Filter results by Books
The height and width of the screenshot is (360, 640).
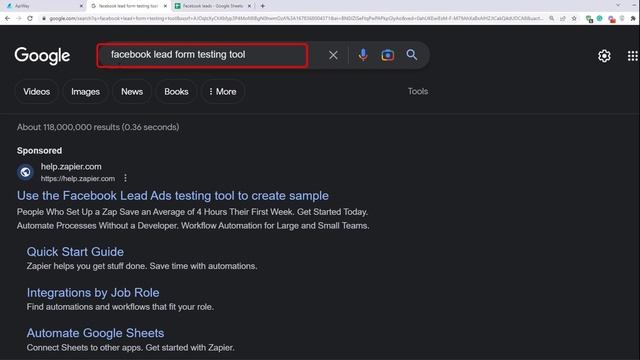point(176,92)
